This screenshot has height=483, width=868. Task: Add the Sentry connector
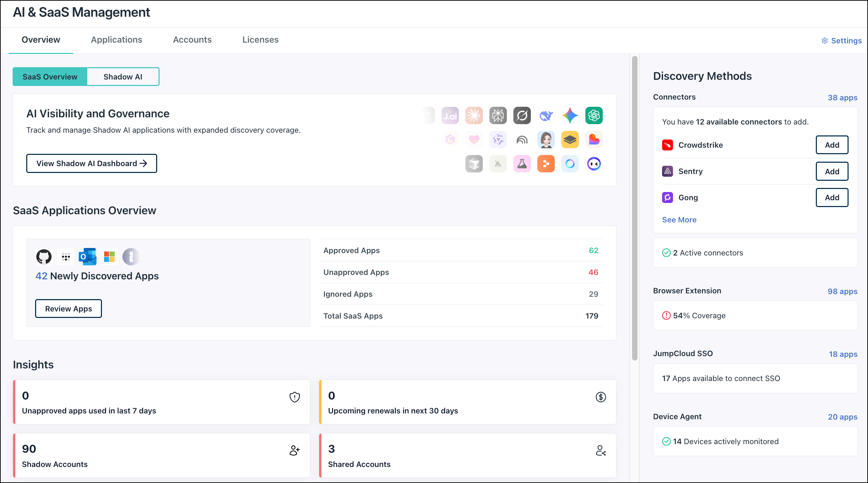point(832,171)
